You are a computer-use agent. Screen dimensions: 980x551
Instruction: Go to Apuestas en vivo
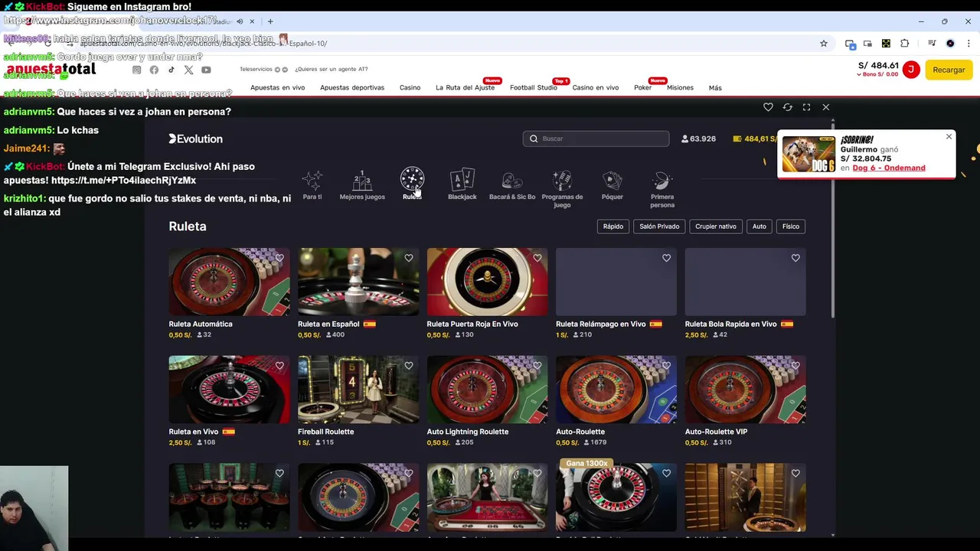tap(277, 88)
